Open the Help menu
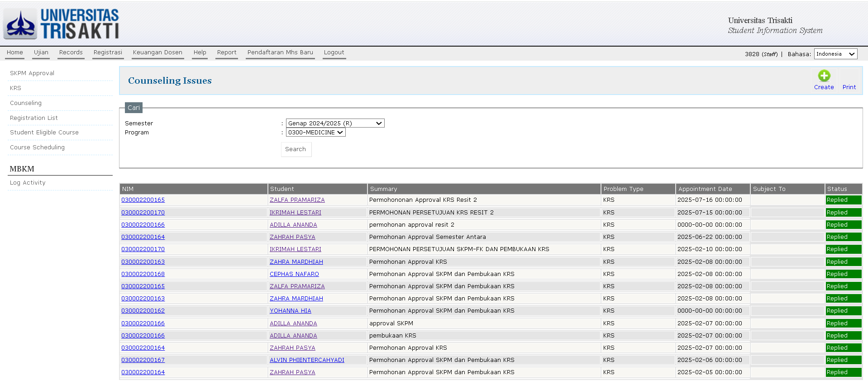The height and width of the screenshot is (385, 868). (x=200, y=52)
